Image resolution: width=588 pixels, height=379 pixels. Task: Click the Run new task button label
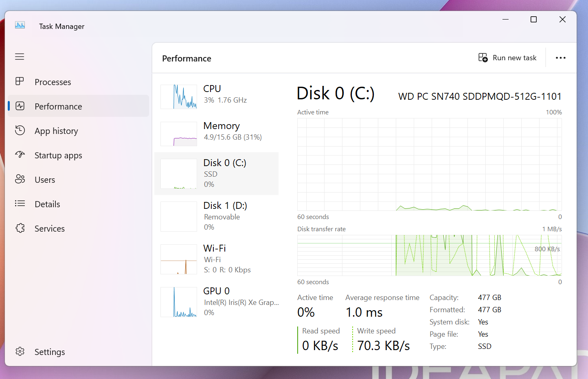point(515,58)
